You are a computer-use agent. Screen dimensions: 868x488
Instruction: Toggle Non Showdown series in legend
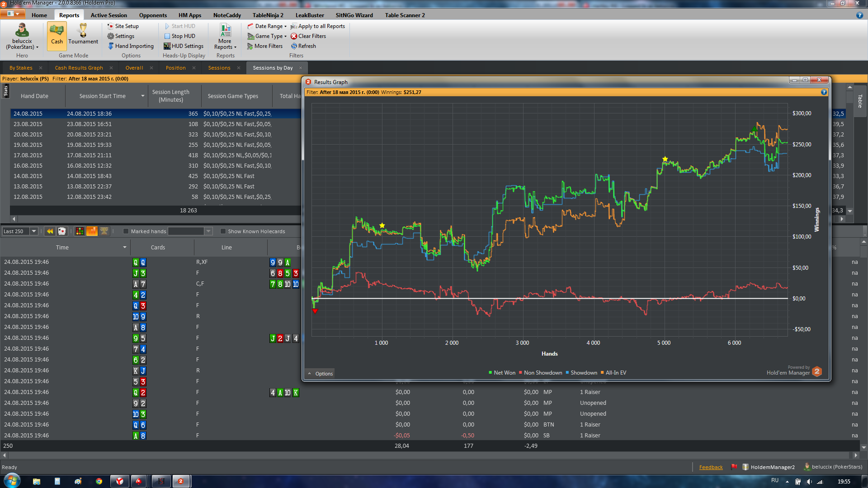click(540, 373)
